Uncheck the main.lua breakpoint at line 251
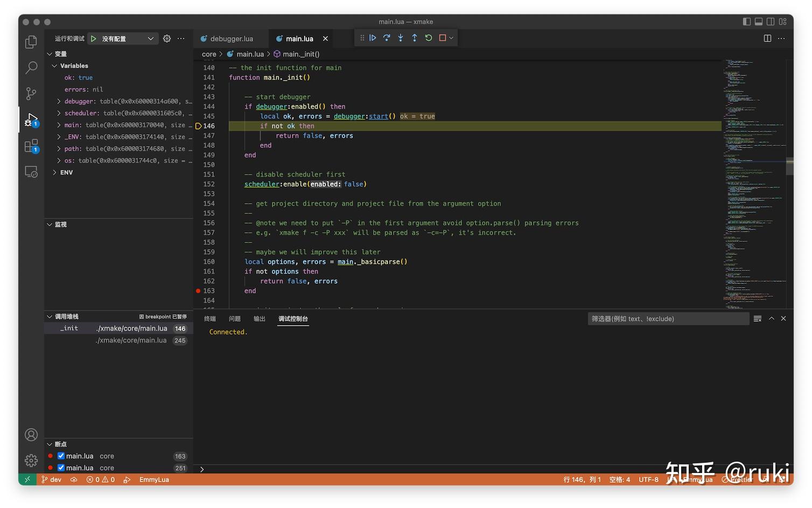812x508 pixels. [x=61, y=468]
